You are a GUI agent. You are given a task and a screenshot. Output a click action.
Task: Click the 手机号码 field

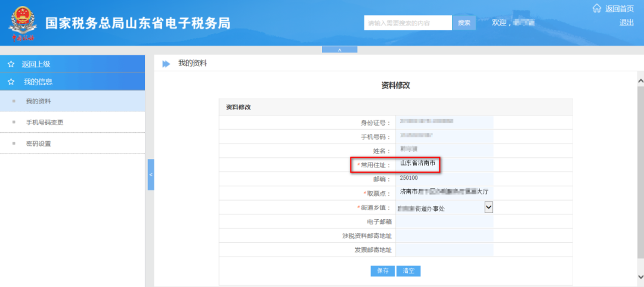444,136
